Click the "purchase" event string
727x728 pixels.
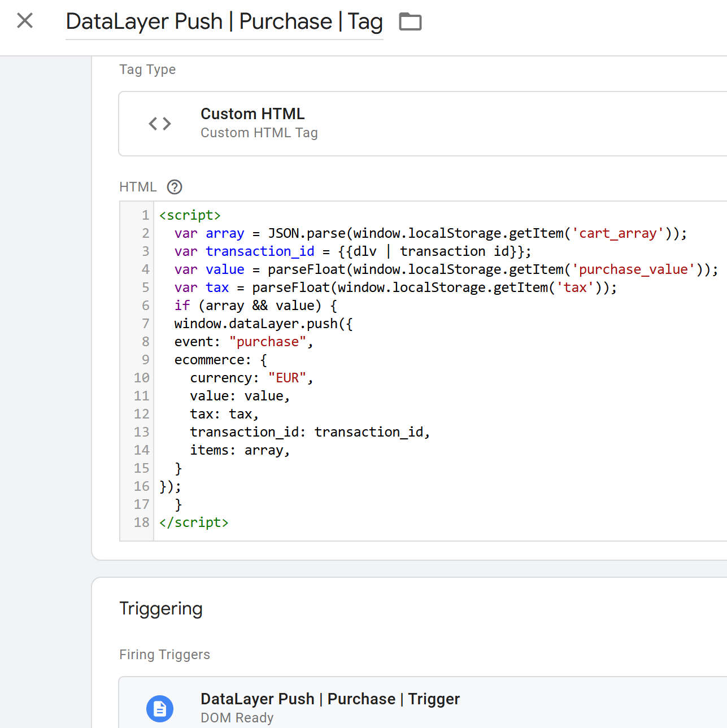268,342
